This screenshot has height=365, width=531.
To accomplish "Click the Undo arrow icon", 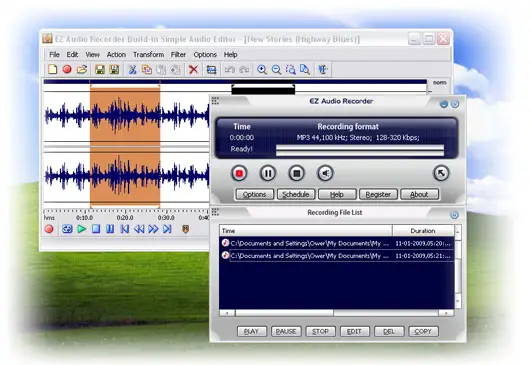I will [x=230, y=69].
